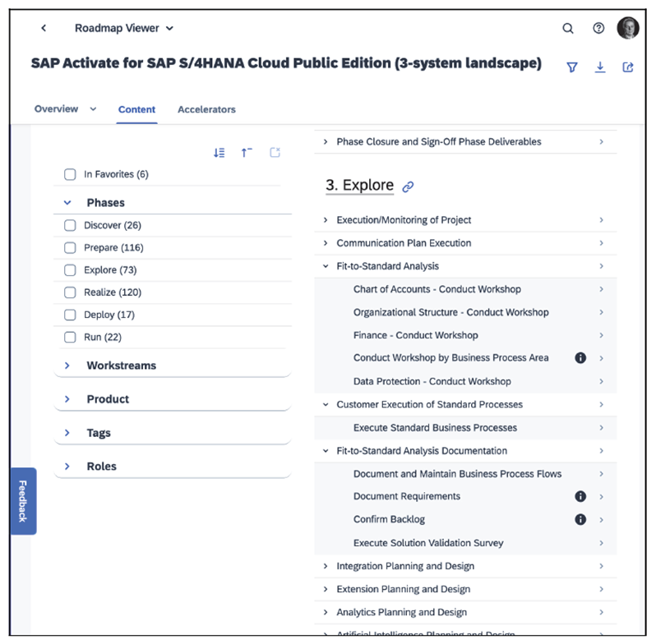
Task: Open Communication Plan Execution label
Action: (x=404, y=243)
